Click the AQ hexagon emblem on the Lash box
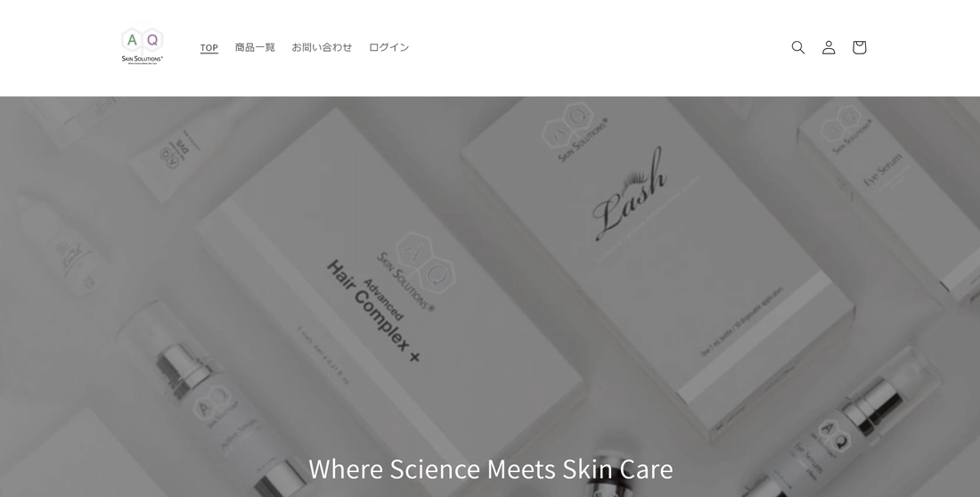 [568, 125]
